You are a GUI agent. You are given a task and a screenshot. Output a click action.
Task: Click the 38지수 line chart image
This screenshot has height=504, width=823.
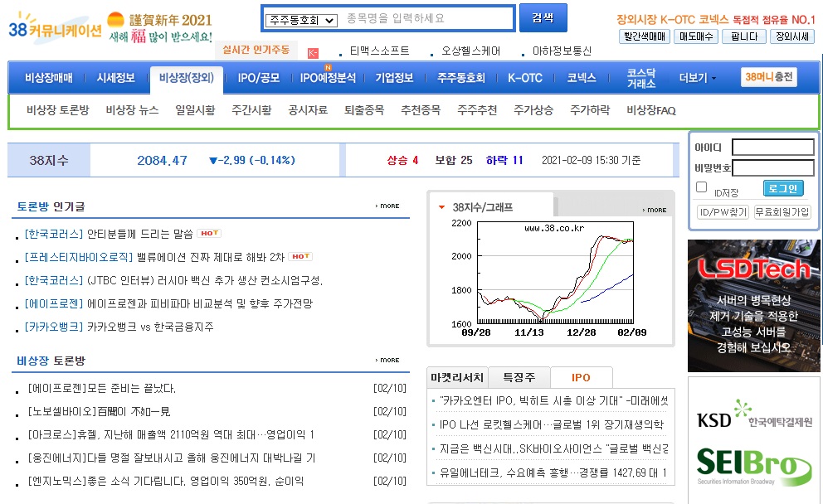(549, 278)
